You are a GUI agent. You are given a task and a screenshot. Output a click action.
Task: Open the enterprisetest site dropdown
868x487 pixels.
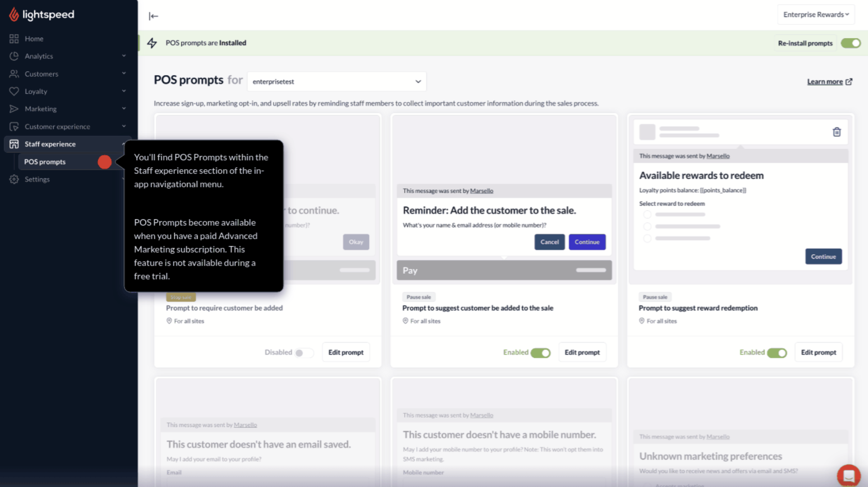[336, 81]
